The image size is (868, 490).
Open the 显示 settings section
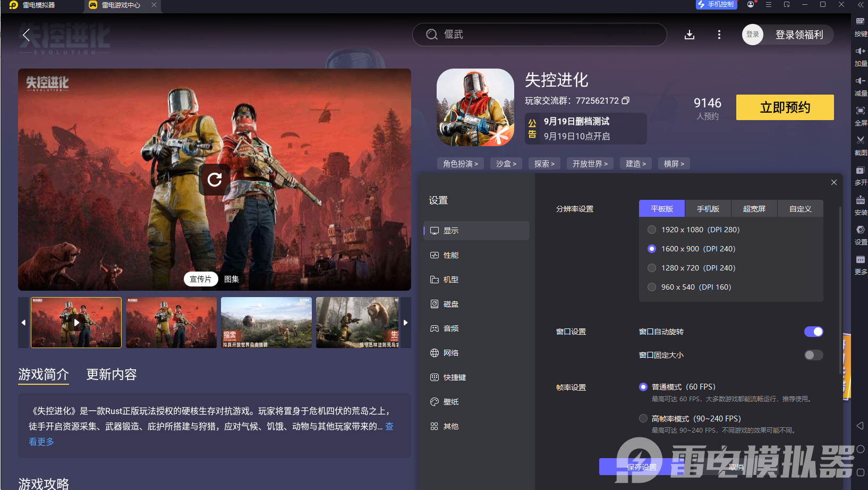click(x=476, y=231)
